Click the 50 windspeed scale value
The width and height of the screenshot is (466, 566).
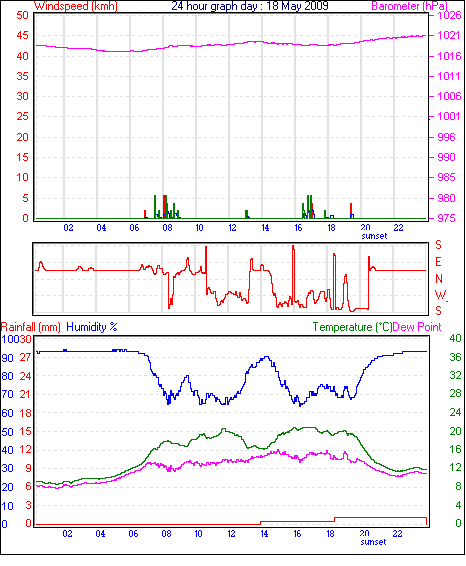22,15
